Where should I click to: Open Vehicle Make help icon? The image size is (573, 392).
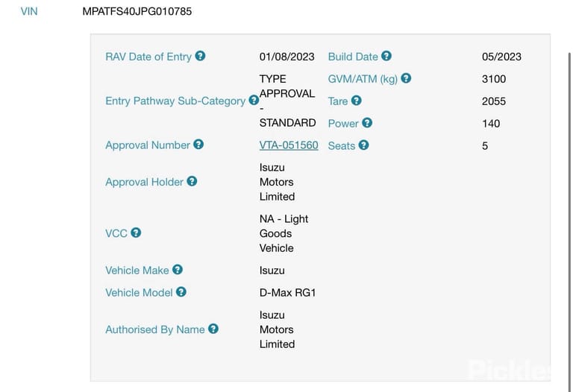(178, 269)
